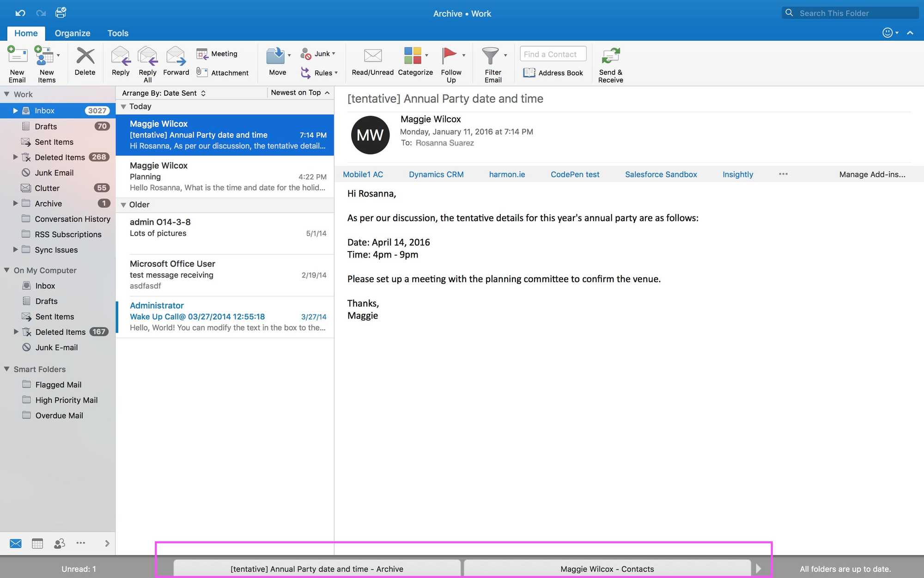
Task: Collapse the Today group header
Action: pos(123,106)
